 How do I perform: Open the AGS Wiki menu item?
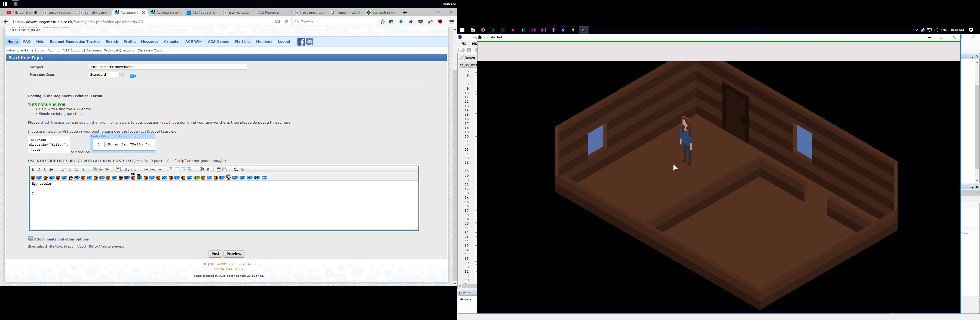tap(194, 41)
